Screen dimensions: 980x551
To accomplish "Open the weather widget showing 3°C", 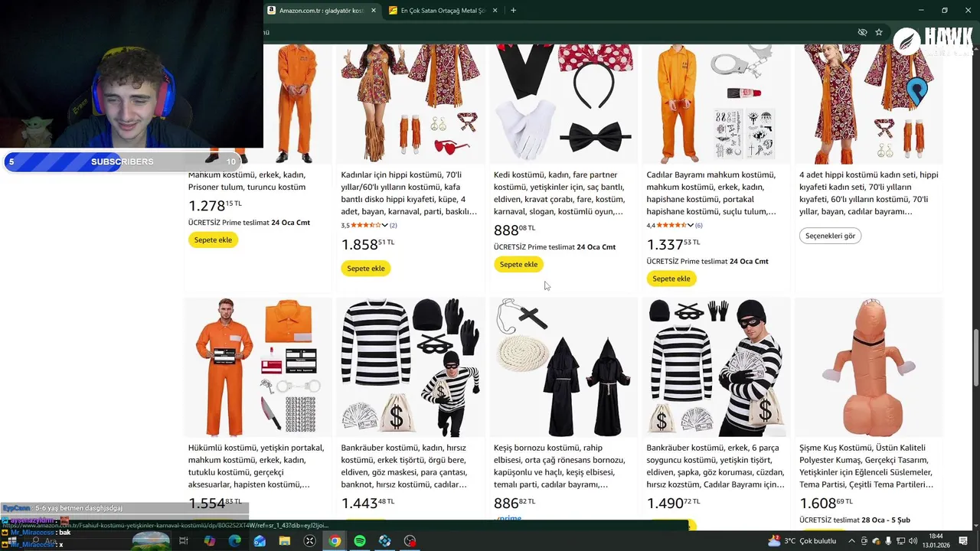I will coord(802,541).
